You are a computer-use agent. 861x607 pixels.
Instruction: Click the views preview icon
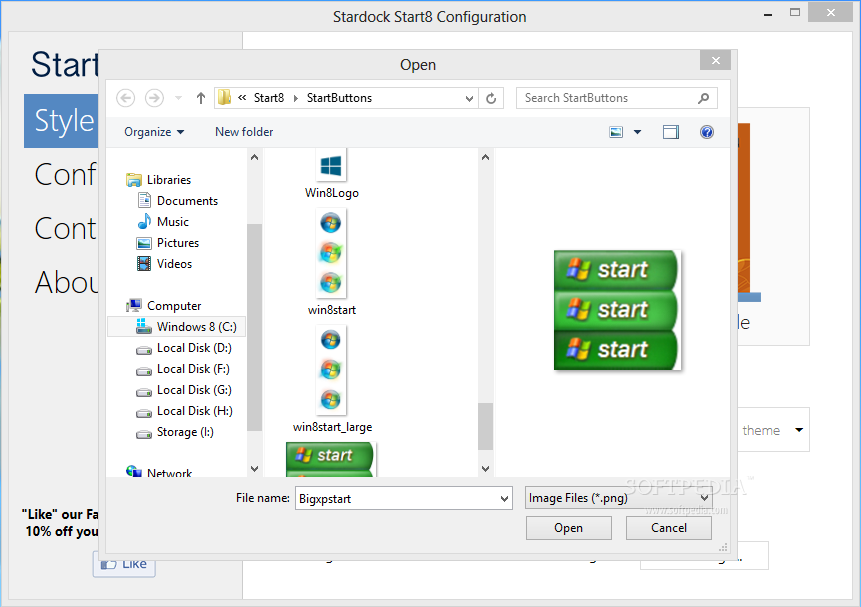click(616, 131)
